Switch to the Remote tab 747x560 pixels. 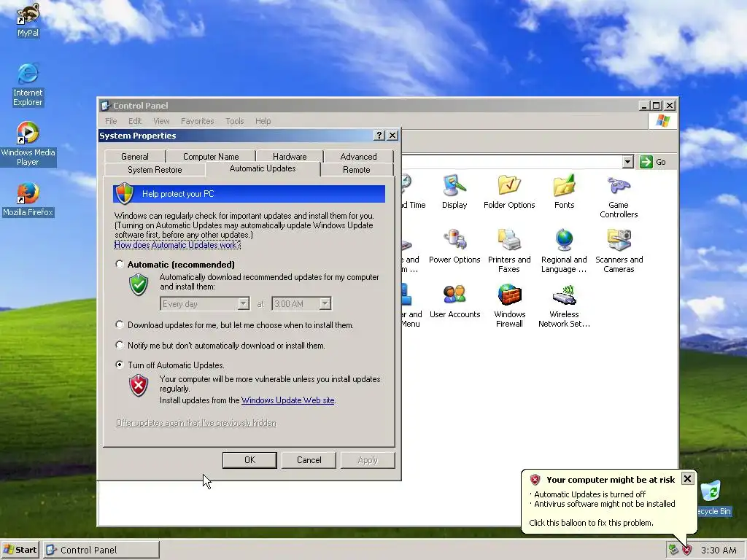tap(356, 170)
